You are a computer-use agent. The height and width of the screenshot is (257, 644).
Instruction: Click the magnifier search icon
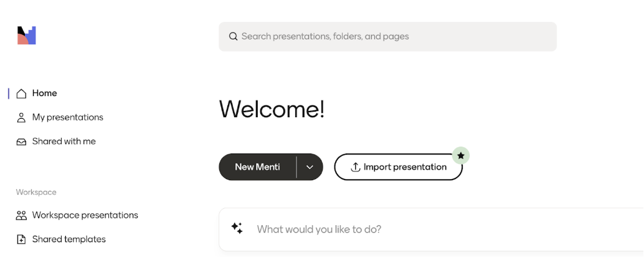(234, 37)
